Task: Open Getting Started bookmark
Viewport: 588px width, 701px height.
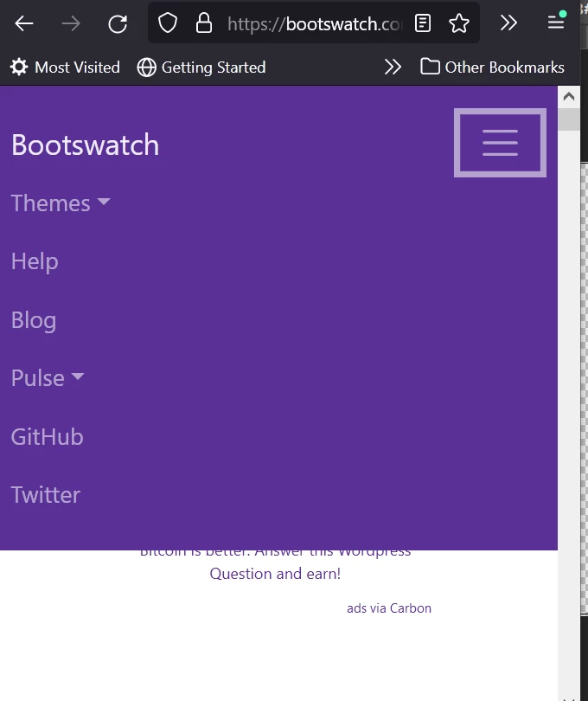Action: pyautogui.click(x=201, y=68)
